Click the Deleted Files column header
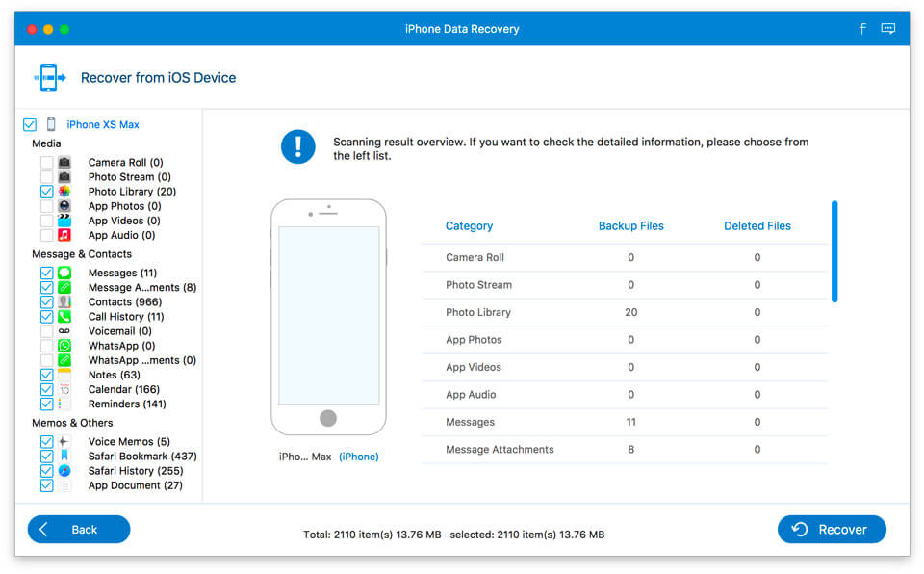Viewport: 924px width, 574px height. 757,226
